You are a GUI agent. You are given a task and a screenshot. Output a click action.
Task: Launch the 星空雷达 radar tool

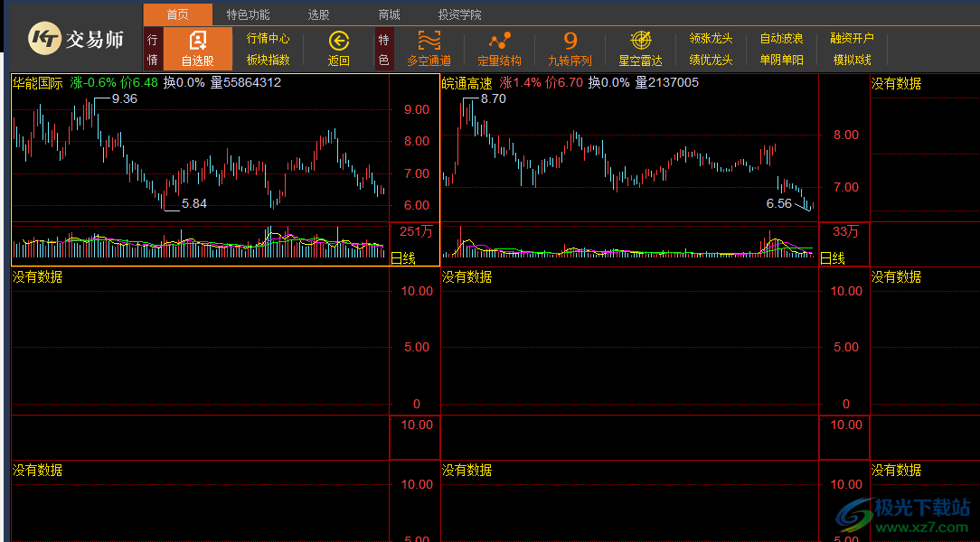coord(640,42)
